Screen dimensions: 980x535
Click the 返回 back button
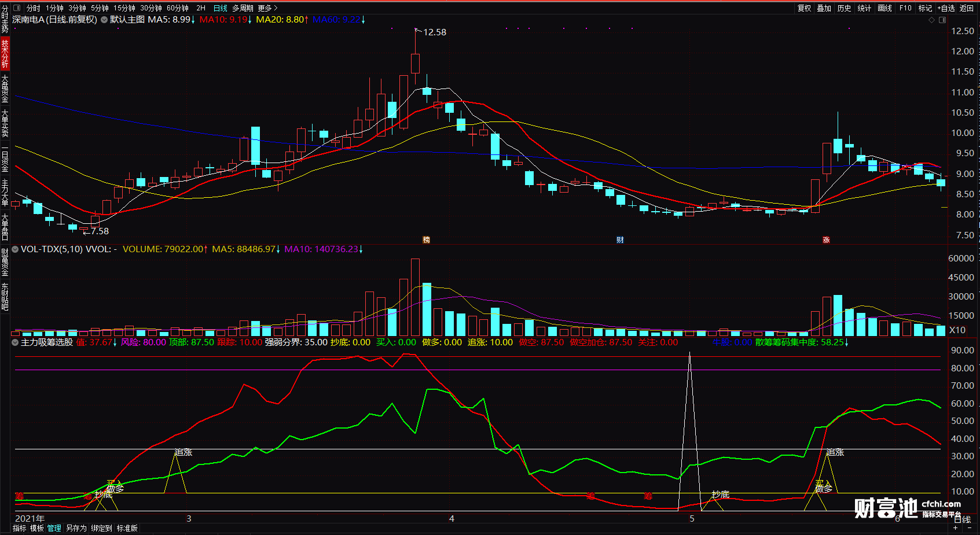coord(967,8)
